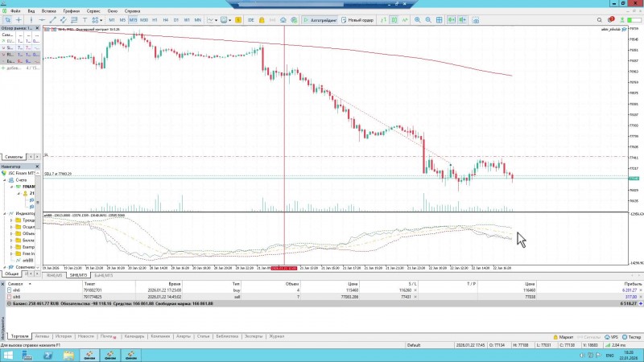Screen dimensions: 644x362
Task: Select the text label tool
Action: (x=85, y=19)
